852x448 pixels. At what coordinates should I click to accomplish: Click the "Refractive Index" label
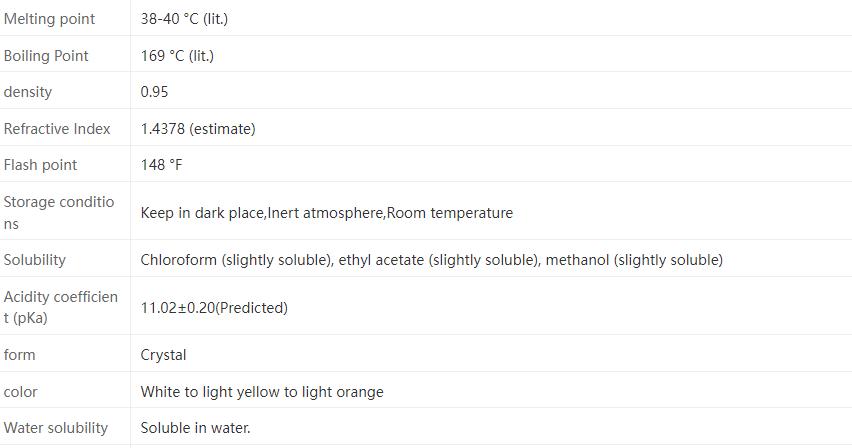click(57, 129)
